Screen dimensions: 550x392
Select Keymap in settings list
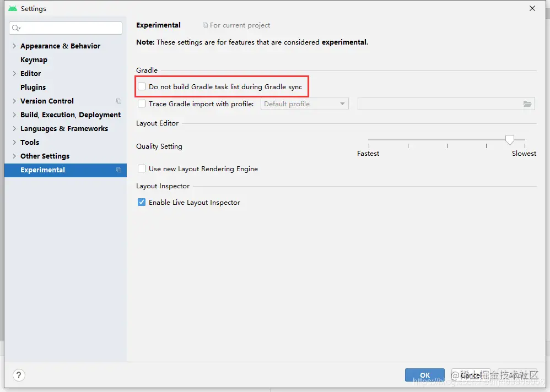[x=34, y=60]
